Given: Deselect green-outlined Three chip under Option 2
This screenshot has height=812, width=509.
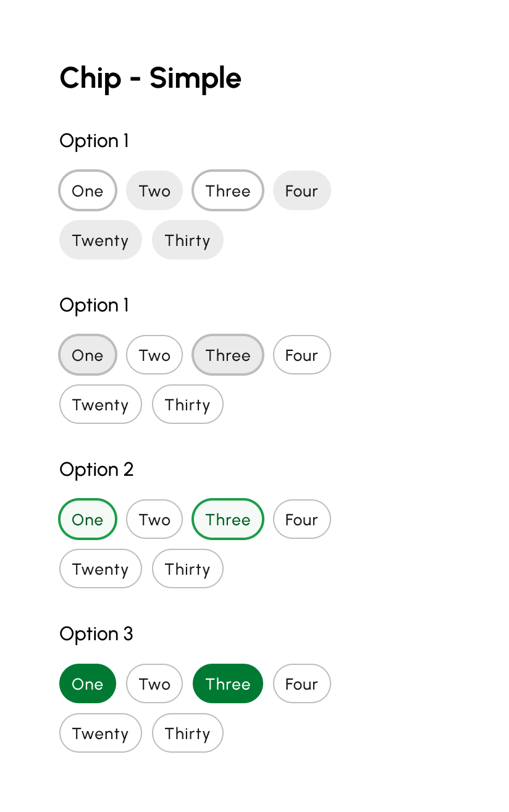Looking at the screenshot, I should point(228,519).
